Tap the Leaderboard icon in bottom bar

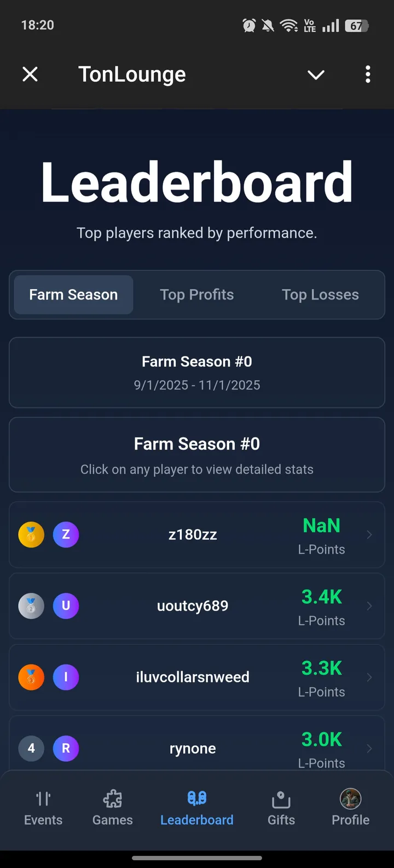(x=197, y=798)
